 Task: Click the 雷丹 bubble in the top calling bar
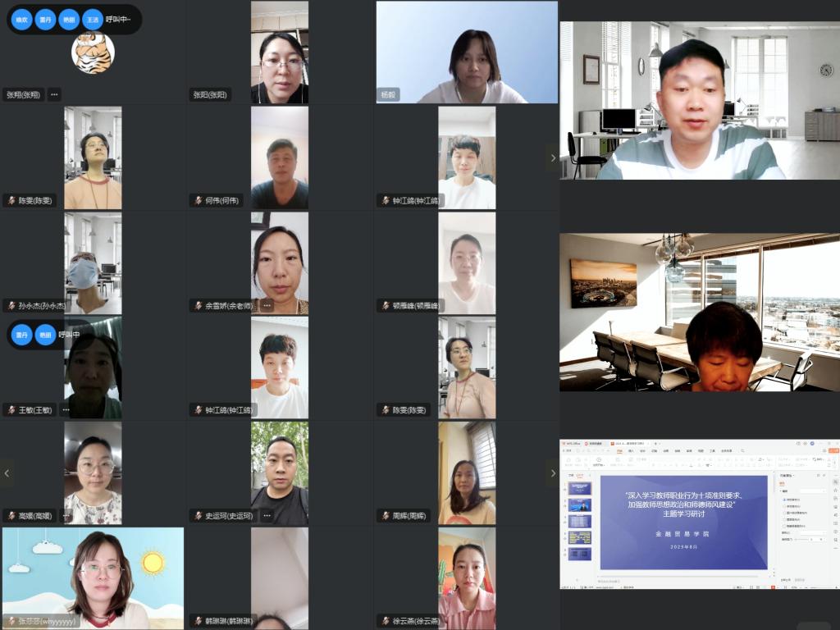point(45,19)
